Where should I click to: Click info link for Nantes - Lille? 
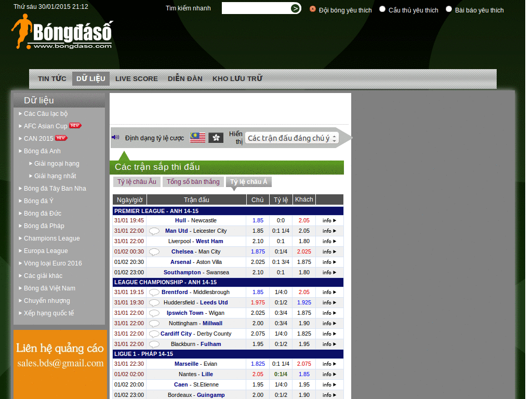(x=329, y=374)
